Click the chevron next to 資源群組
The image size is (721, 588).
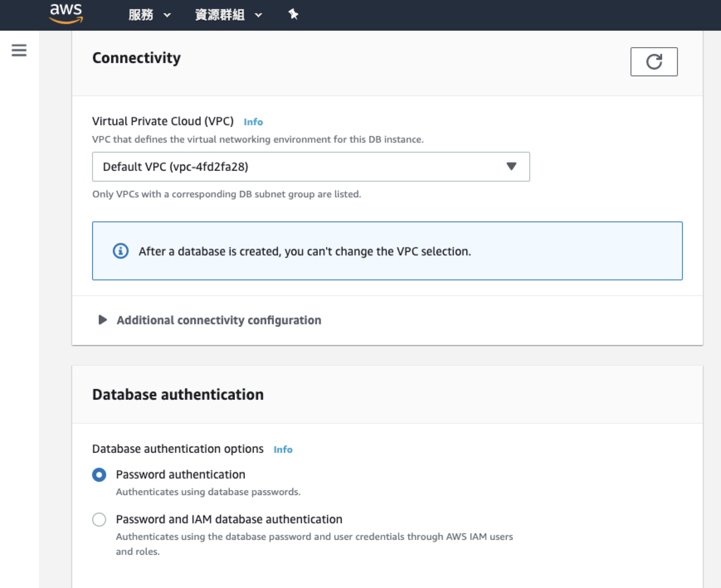[x=258, y=15]
